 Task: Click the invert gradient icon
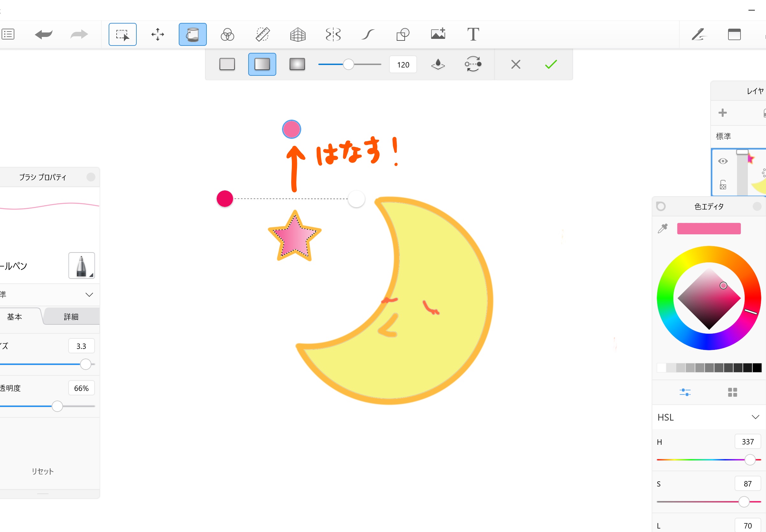click(x=473, y=64)
